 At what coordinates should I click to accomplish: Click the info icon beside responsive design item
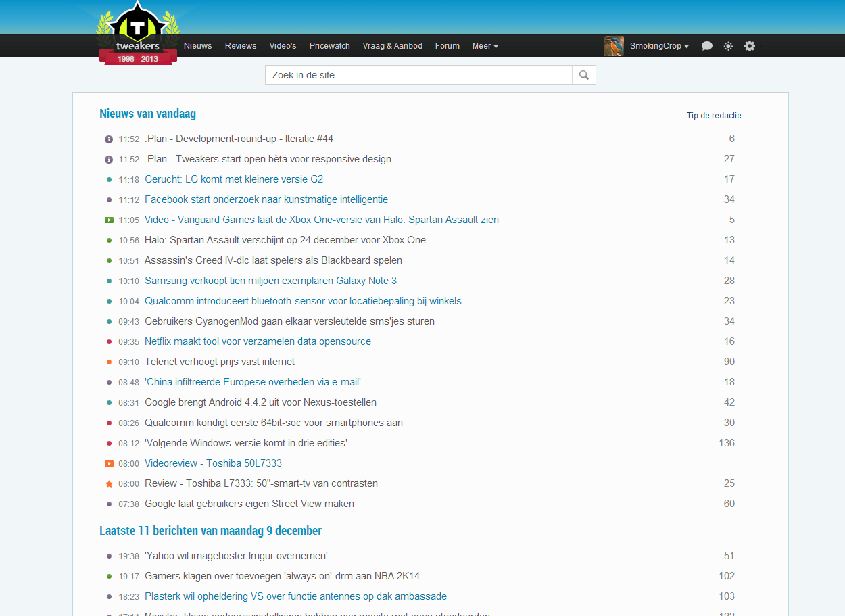coord(109,159)
